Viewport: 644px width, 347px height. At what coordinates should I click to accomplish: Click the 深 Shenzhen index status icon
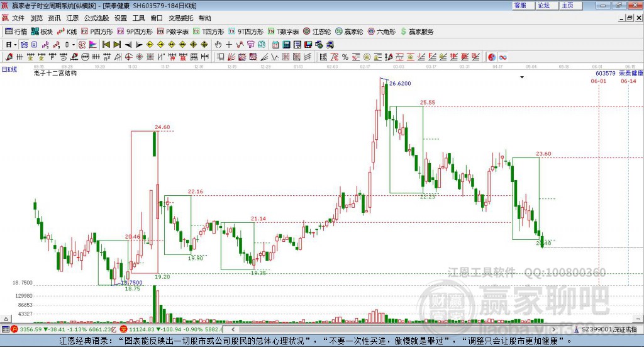pyautogui.click(x=124, y=329)
